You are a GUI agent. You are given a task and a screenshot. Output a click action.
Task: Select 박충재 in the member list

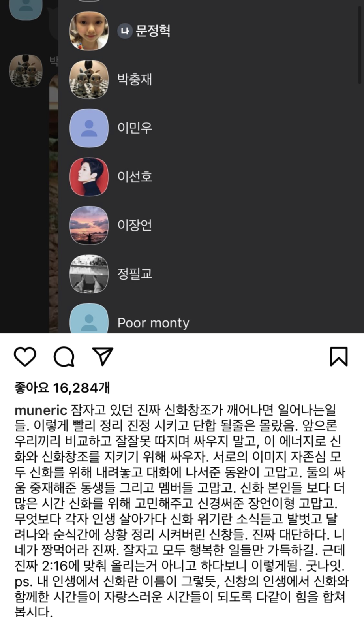coord(211,79)
